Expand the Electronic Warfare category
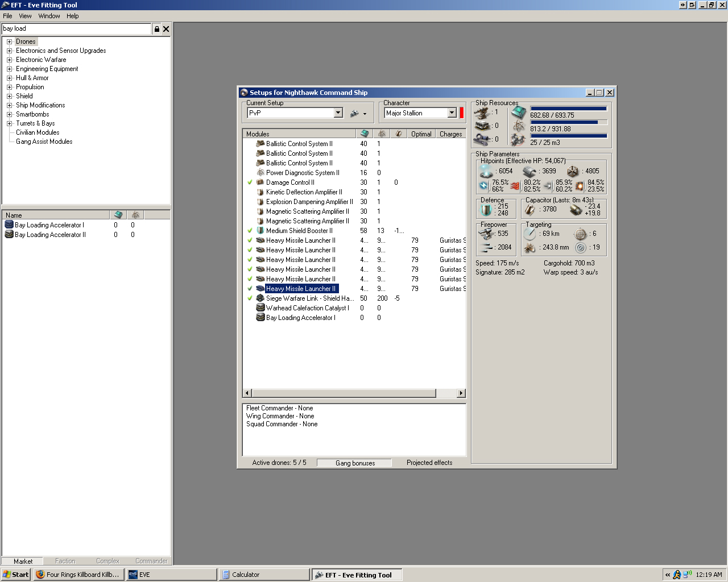Screen dimensions: 728x582 [x=9, y=60]
